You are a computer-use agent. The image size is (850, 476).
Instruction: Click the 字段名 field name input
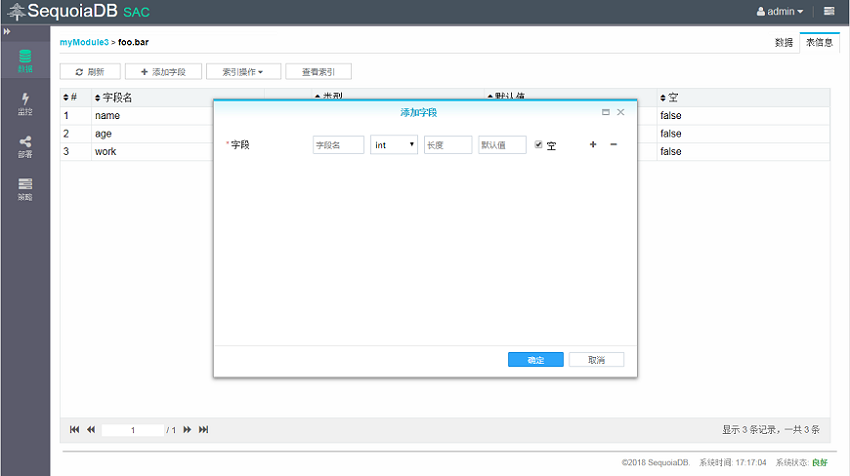point(338,145)
